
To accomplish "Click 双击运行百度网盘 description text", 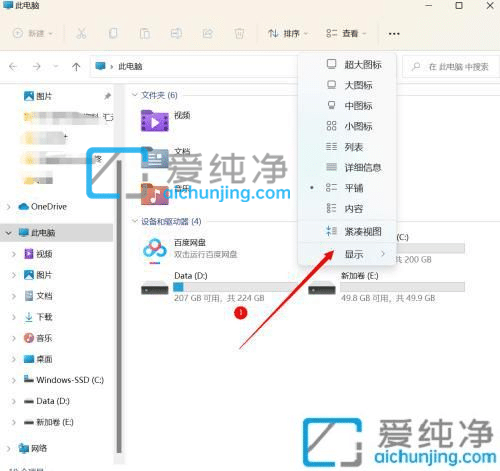I will pyautogui.click(x=206, y=254).
